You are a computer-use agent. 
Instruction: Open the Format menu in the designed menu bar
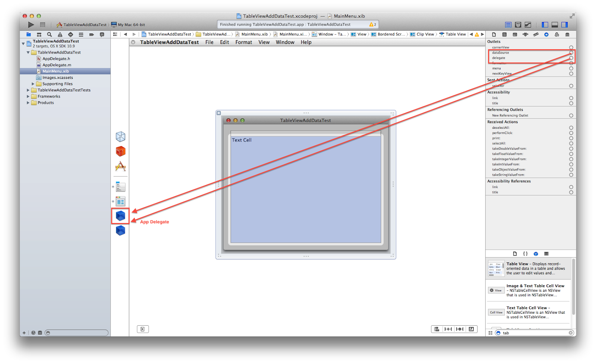244,42
